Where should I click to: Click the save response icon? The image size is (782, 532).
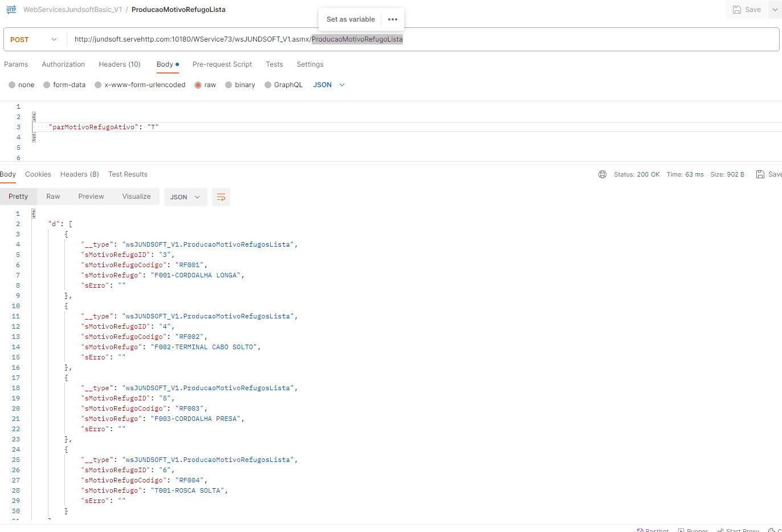(x=760, y=174)
